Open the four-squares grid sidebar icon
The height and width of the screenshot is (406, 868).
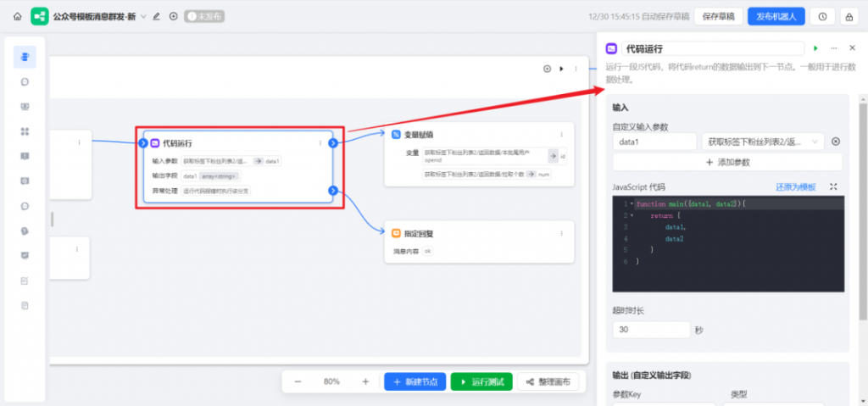pos(25,131)
